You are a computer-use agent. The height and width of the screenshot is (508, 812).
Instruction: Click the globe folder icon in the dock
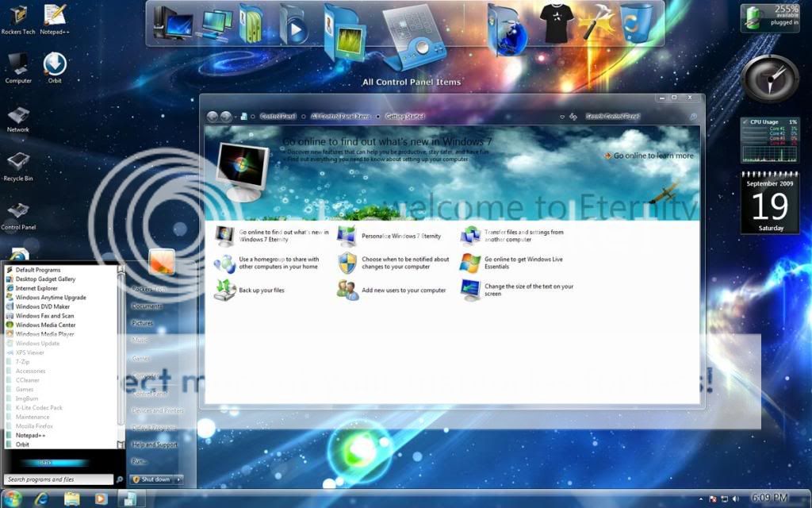click(507, 30)
